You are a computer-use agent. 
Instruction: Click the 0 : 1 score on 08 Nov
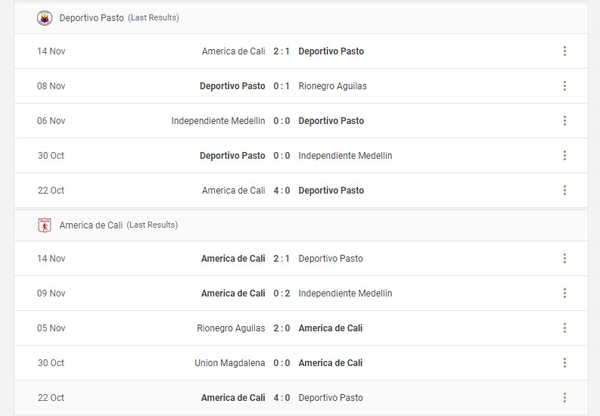pos(282,86)
